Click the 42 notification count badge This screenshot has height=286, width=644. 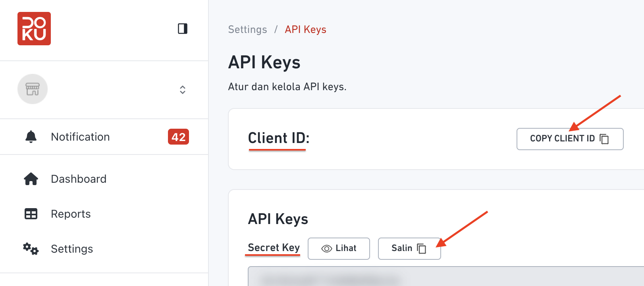click(x=178, y=137)
